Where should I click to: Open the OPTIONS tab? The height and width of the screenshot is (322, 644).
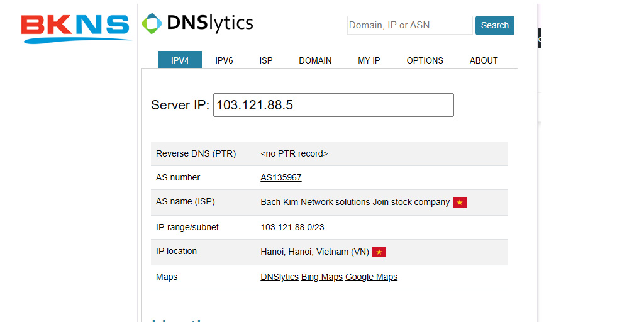425,60
